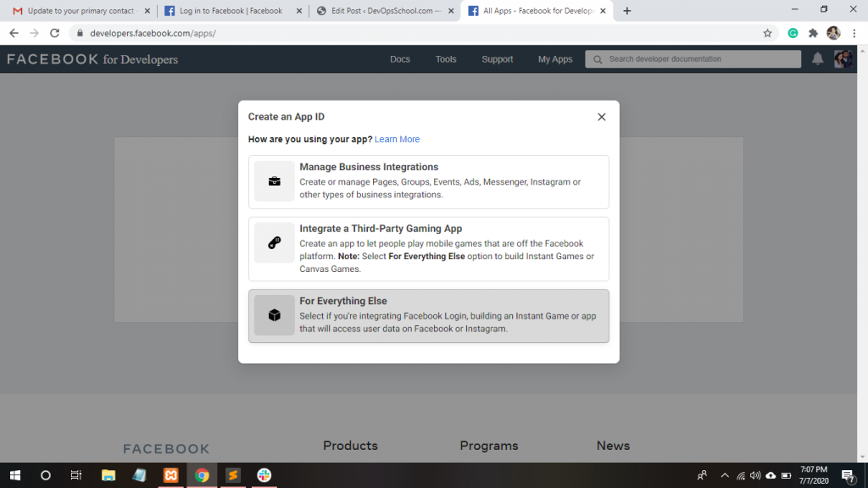
Task: Click the Programs footer heading
Action: [x=489, y=446]
